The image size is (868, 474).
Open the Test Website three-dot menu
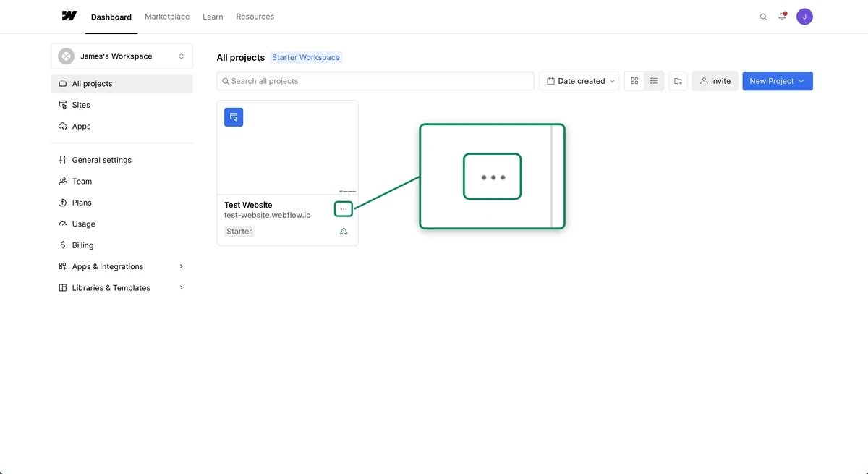344,209
